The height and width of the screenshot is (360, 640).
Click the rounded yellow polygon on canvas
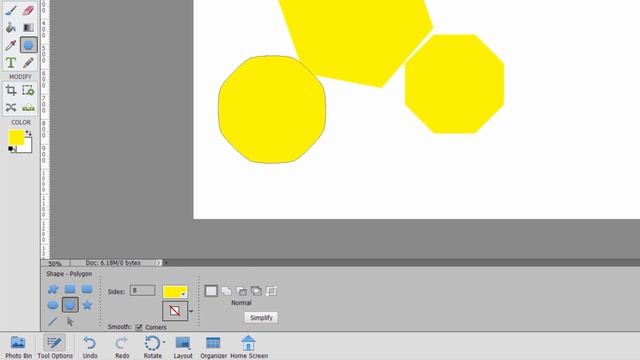click(x=272, y=109)
